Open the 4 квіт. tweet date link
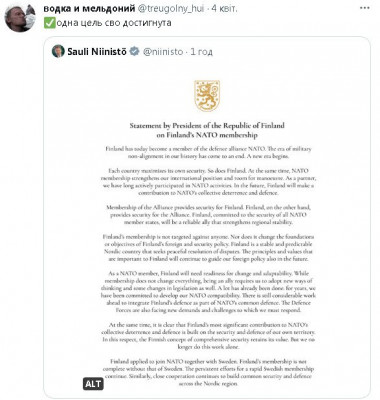Viewport: 380px width, 400px height. [x=224, y=9]
